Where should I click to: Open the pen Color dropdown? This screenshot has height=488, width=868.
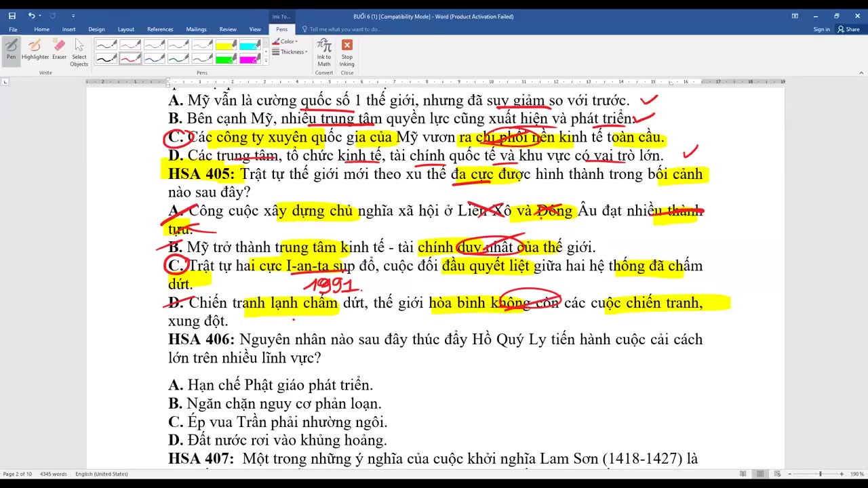pyautogui.click(x=285, y=42)
